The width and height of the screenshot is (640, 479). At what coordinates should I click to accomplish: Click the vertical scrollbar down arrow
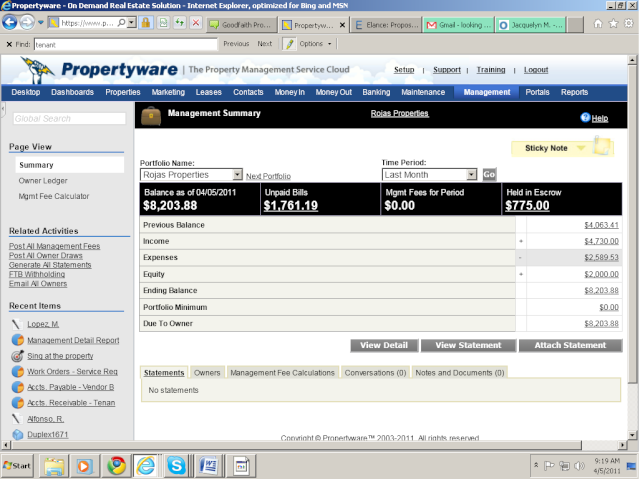coord(632,435)
